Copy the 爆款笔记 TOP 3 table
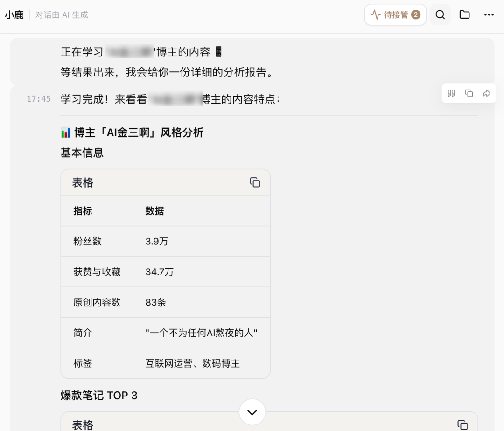The height and width of the screenshot is (431, 504). (x=462, y=424)
